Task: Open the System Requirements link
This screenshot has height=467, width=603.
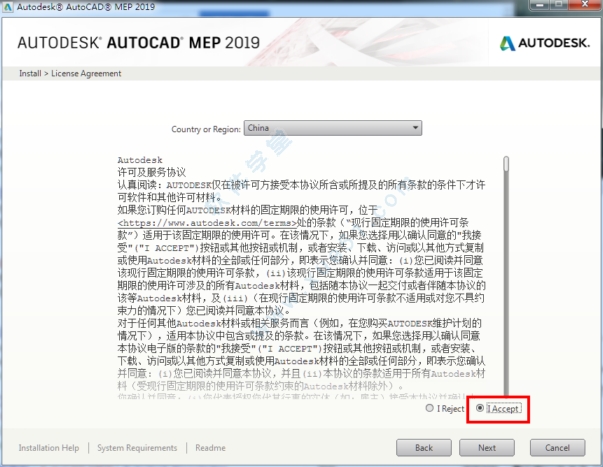Action: [137, 448]
